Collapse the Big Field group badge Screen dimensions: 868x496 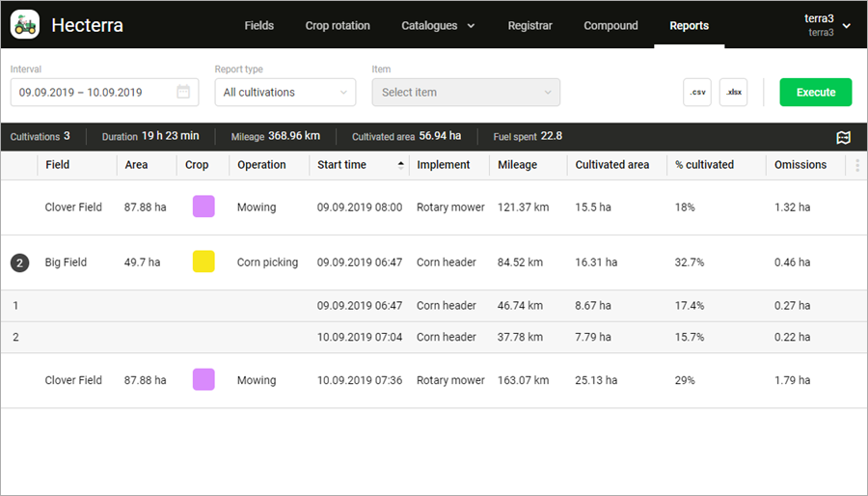tap(20, 262)
